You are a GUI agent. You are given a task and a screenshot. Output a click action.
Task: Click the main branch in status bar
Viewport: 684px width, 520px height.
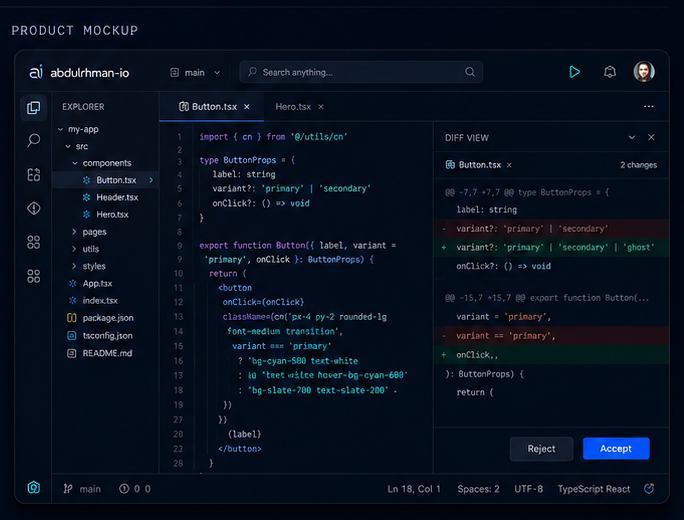pyautogui.click(x=90, y=489)
